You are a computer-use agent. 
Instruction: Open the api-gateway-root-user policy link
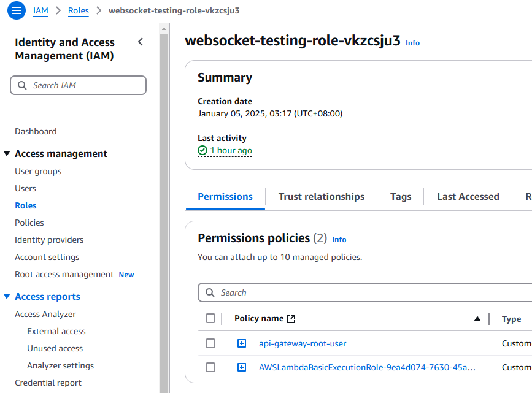click(303, 343)
